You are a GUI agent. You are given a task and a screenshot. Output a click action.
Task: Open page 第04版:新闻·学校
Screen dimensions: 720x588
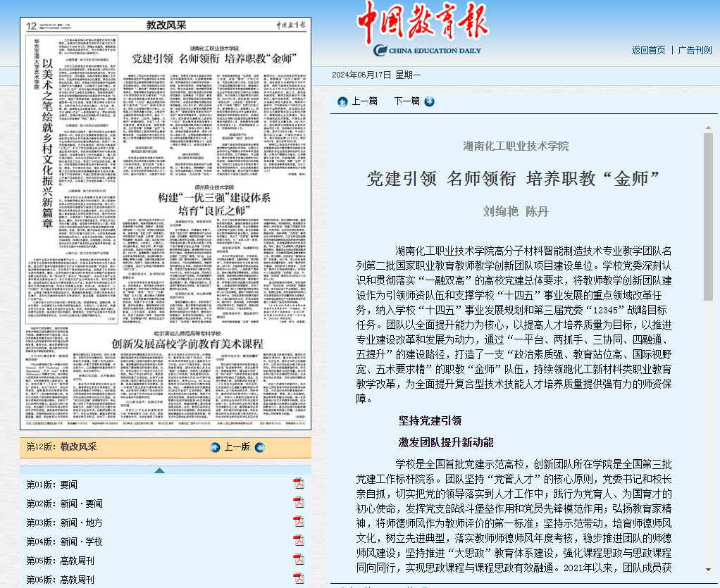[x=64, y=542]
